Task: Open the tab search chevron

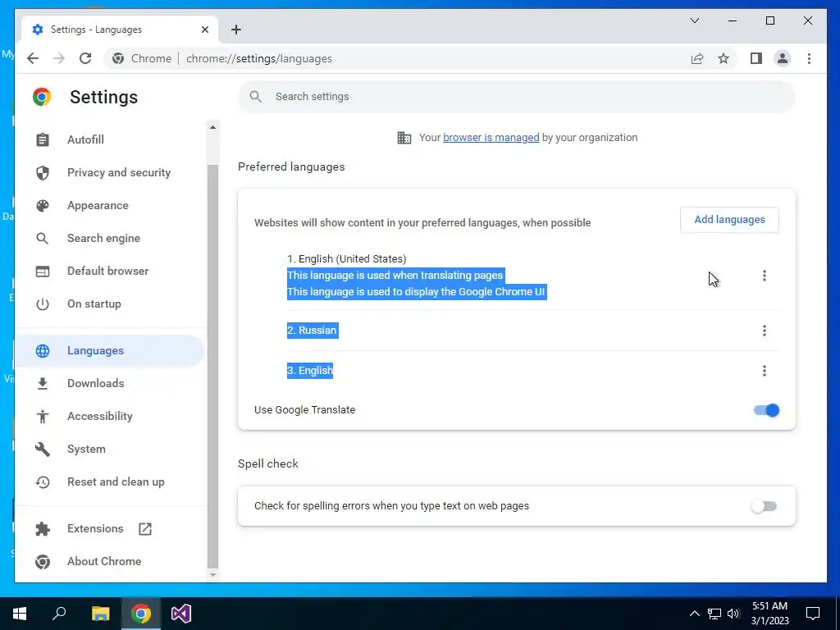Action: 694,21
